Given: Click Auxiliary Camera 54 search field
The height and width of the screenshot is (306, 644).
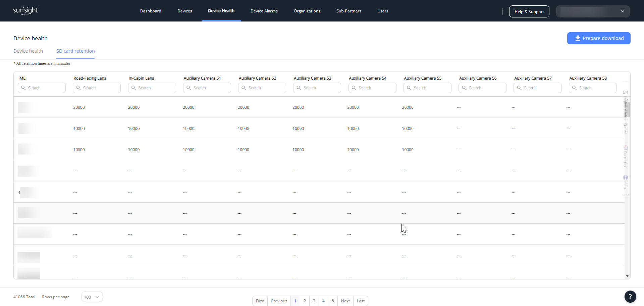Looking at the screenshot, I should click(372, 88).
